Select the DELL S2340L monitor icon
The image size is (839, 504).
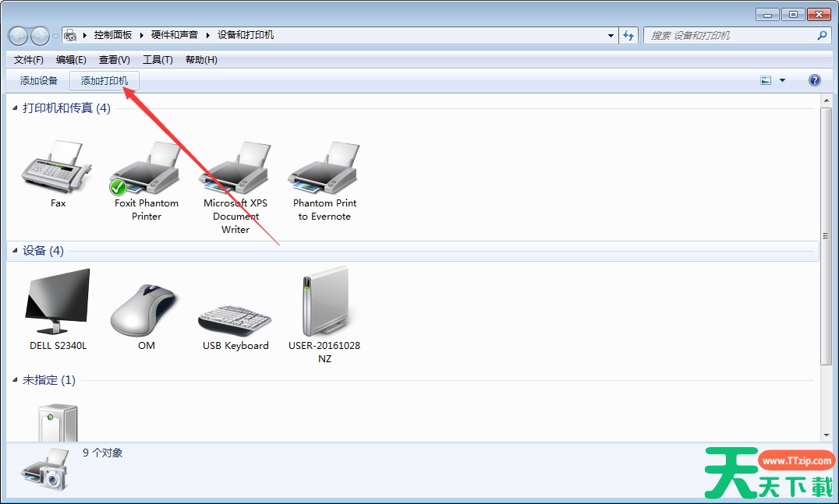[58, 301]
